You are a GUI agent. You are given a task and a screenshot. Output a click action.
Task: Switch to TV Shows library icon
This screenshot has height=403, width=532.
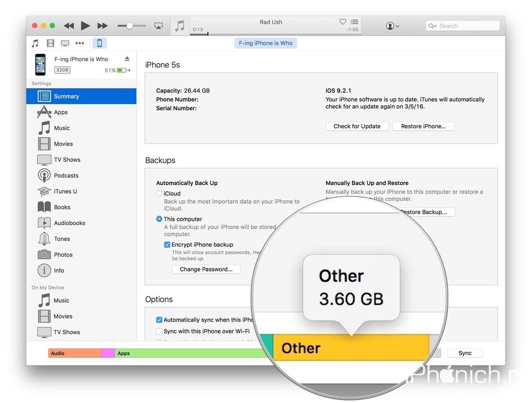pyautogui.click(x=65, y=43)
